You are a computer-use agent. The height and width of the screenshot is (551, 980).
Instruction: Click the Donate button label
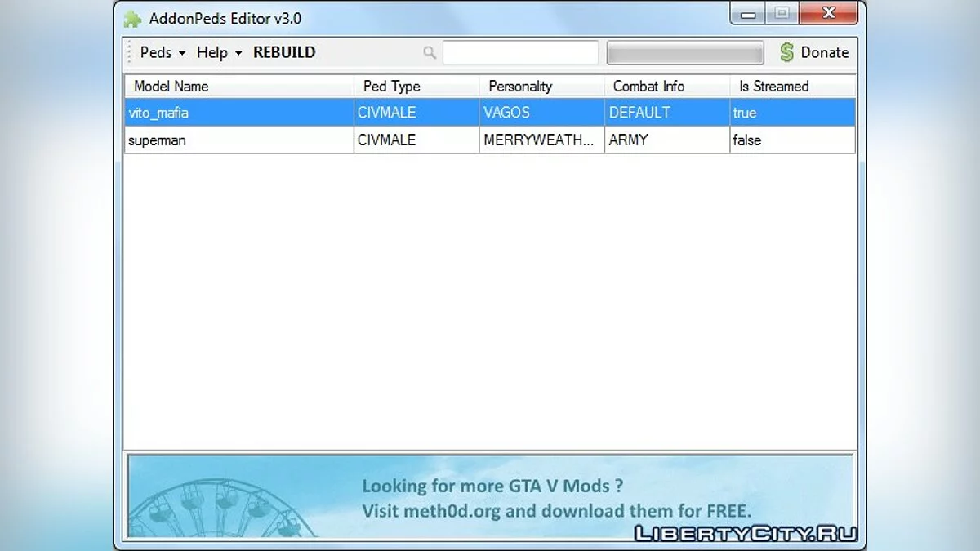tap(824, 53)
